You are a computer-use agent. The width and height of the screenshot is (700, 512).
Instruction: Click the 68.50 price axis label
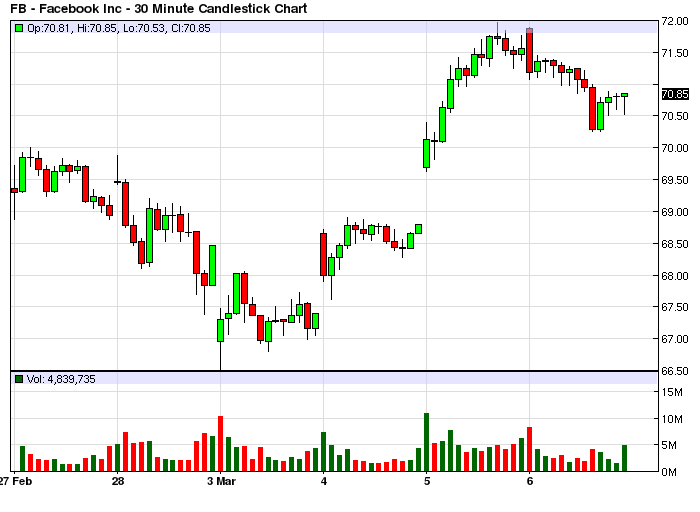pyautogui.click(x=675, y=244)
